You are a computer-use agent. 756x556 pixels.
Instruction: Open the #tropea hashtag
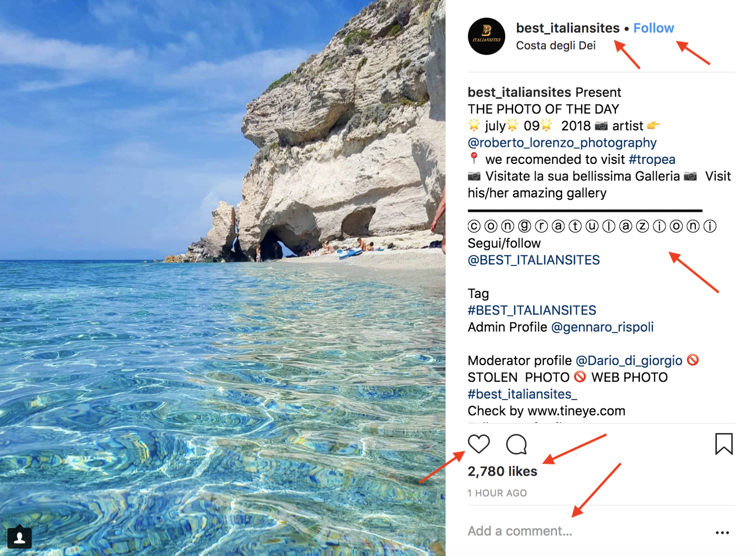click(652, 160)
